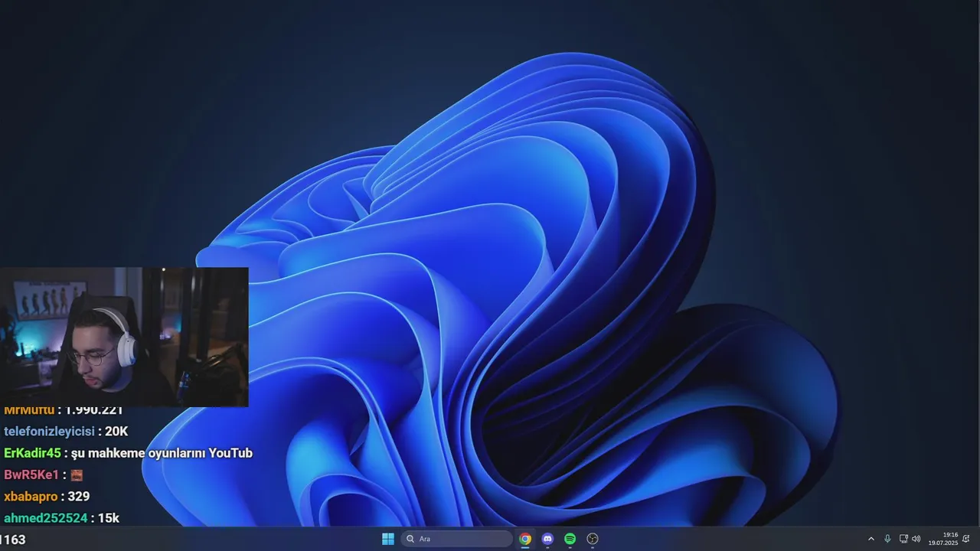Click the microphone icon in system tray
This screenshot has width=980, height=551.
[x=887, y=539]
